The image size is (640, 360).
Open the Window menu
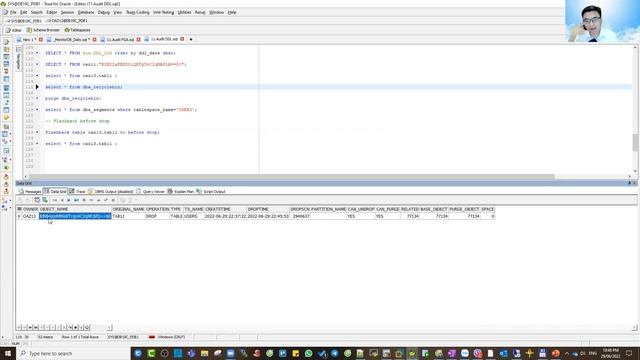point(216,12)
